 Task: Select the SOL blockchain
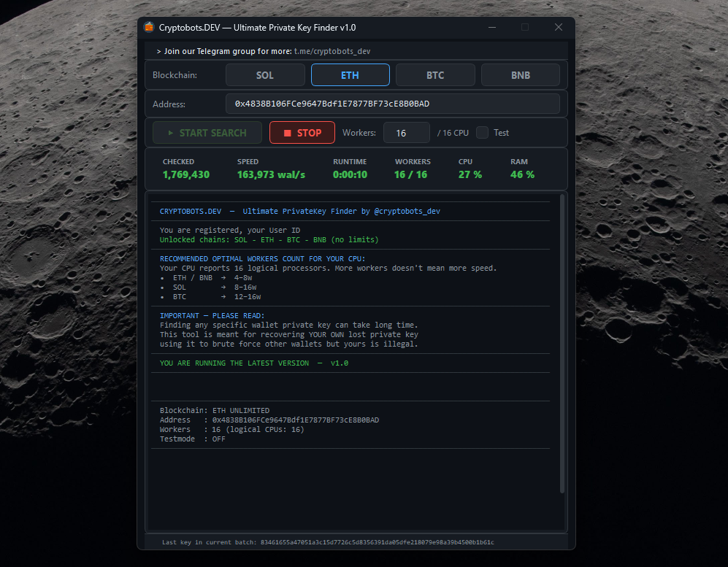(x=265, y=75)
